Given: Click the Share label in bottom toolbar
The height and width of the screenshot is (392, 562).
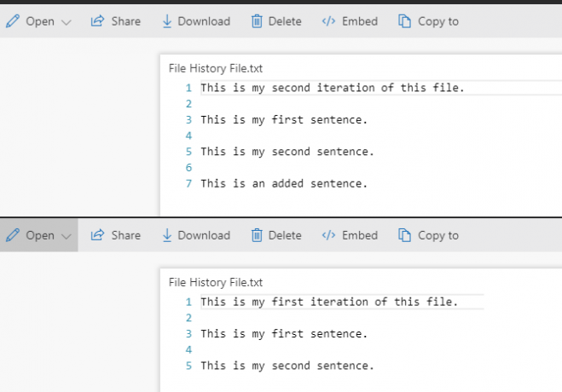Looking at the screenshot, I should tap(126, 235).
